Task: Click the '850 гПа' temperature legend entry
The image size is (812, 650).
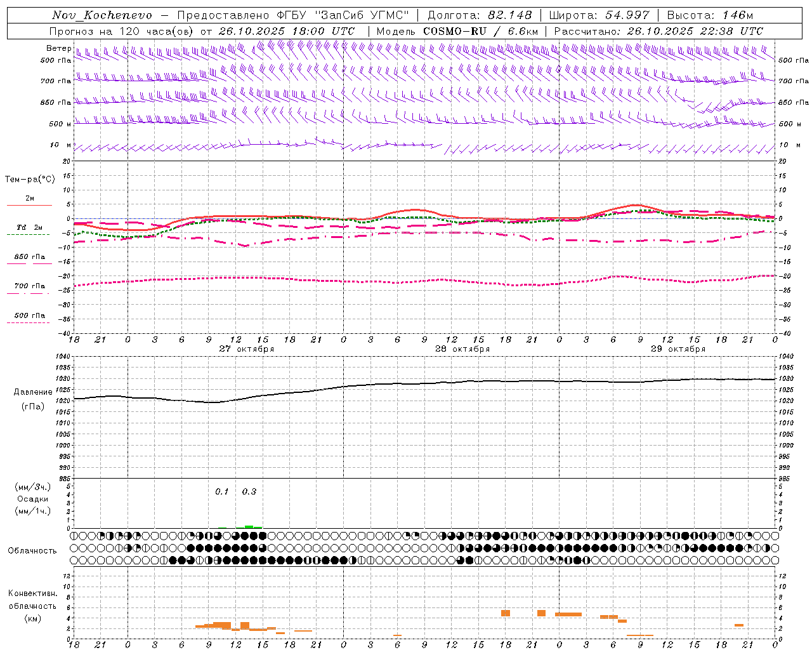Action: (30, 257)
